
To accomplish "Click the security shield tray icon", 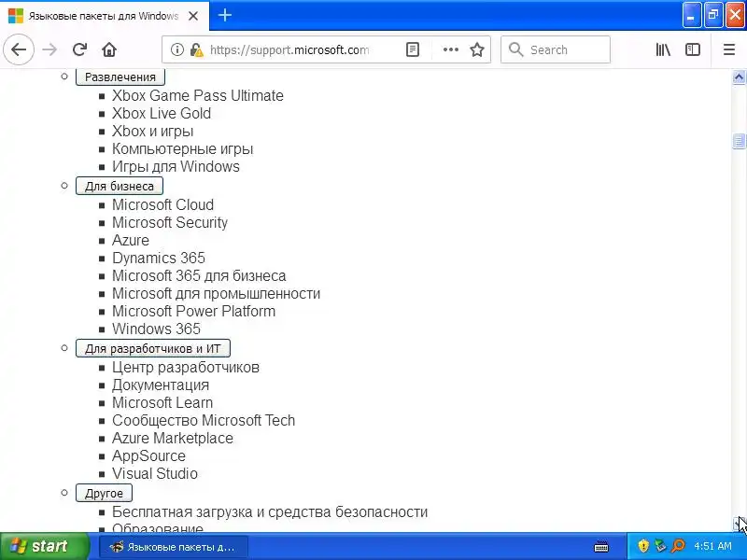I will pos(643,546).
